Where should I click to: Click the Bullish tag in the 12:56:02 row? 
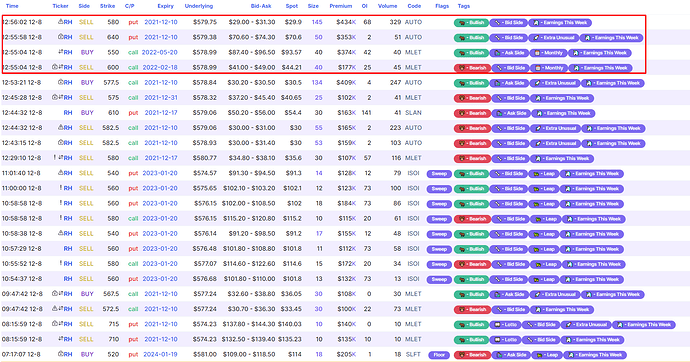471,22
